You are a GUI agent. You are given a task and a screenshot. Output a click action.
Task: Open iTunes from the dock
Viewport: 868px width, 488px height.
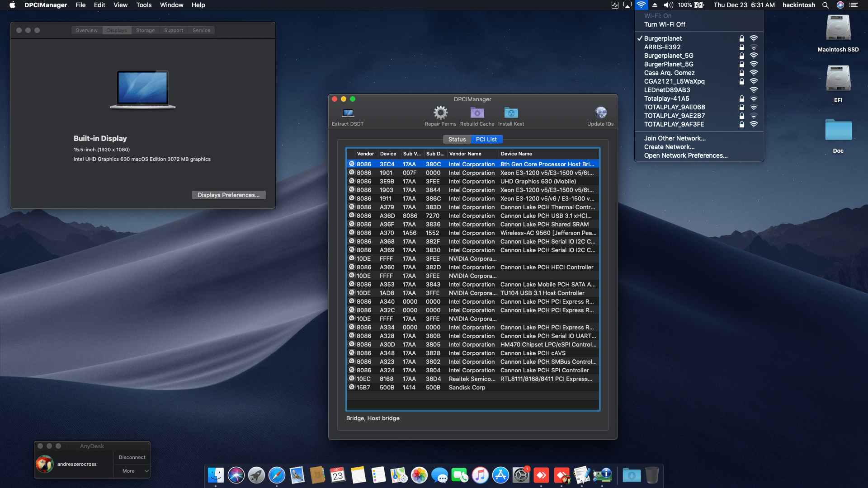tap(480, 475)
